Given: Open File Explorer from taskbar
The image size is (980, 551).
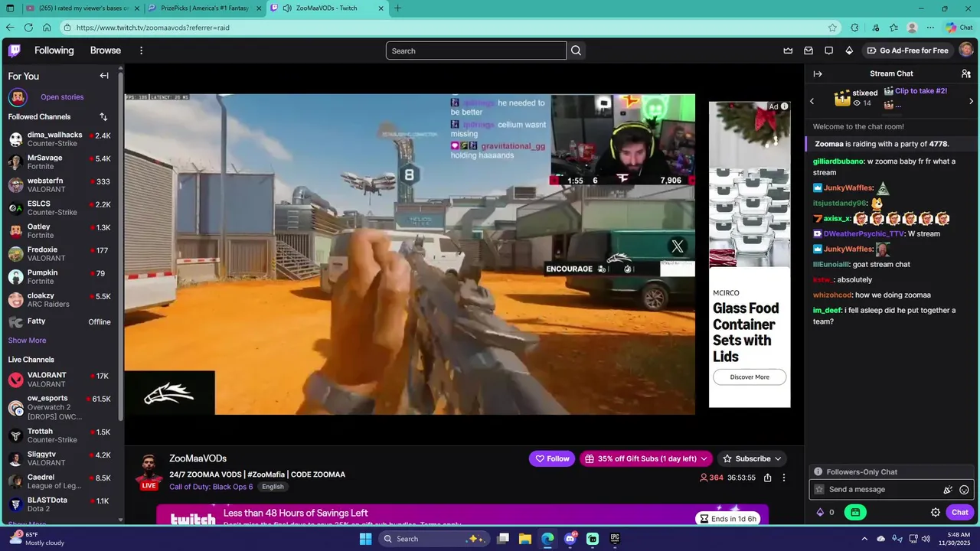Looking at the screenshot, I should click(525, 539).
